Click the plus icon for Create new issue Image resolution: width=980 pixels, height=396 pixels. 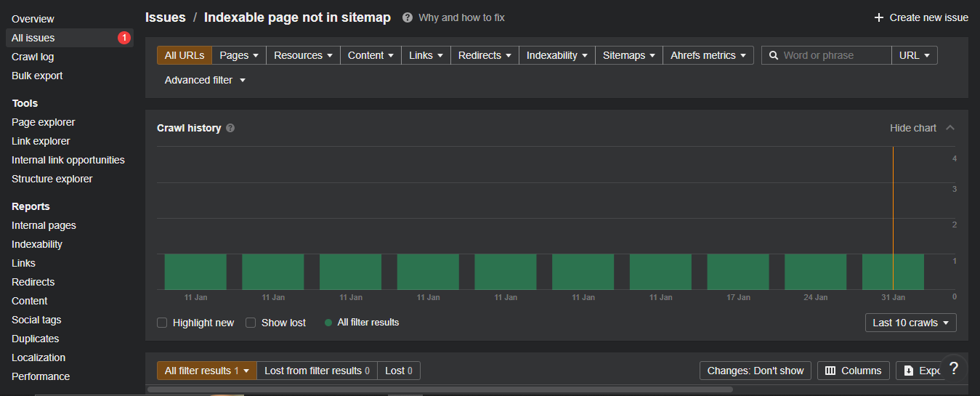point(879,17)
